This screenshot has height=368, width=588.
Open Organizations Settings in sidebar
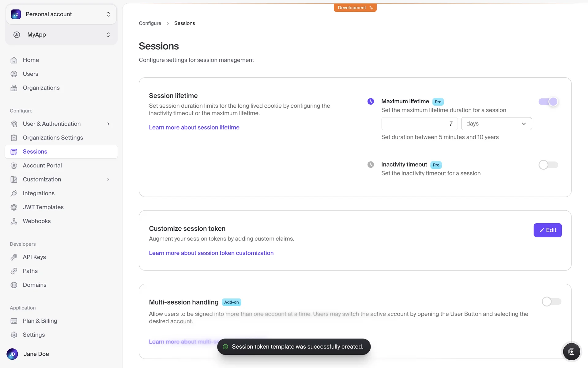(53, 138)
